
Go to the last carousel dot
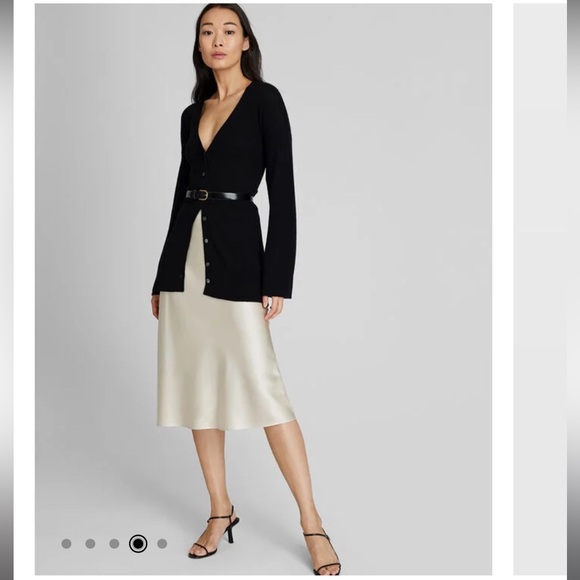[162, 543]
